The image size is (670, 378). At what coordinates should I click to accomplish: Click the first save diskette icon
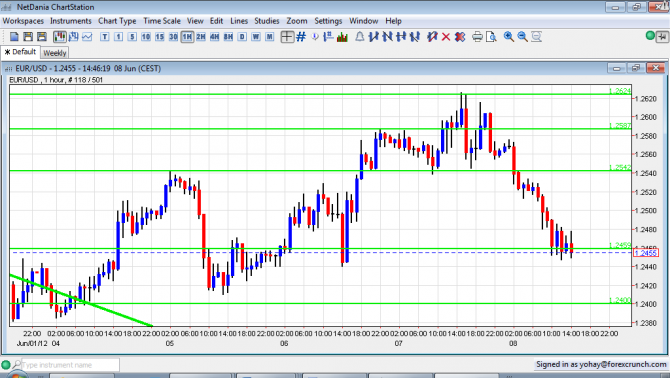tap(28, 37)
